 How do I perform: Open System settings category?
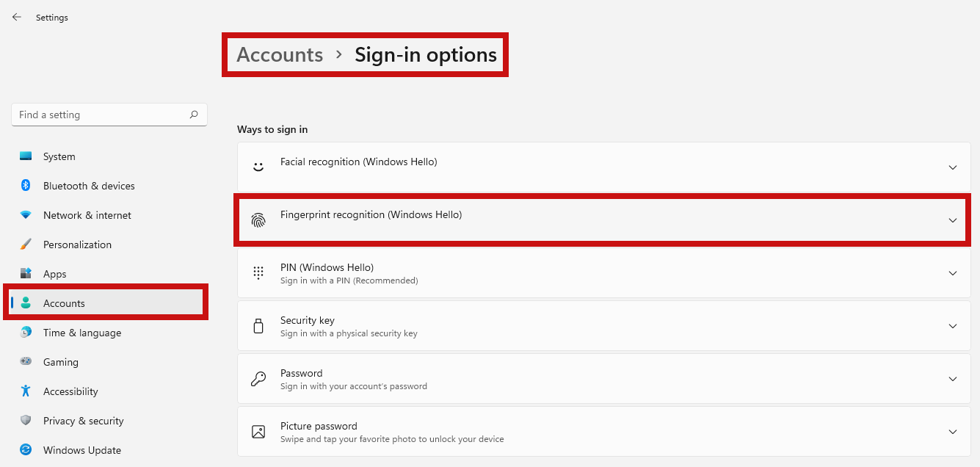click(x=59, y=156)
